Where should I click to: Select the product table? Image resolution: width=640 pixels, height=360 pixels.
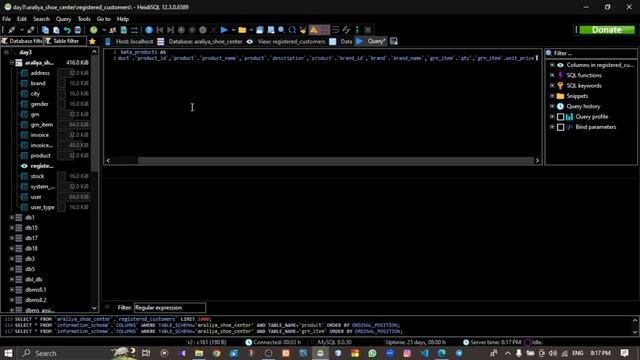[40, 156]
